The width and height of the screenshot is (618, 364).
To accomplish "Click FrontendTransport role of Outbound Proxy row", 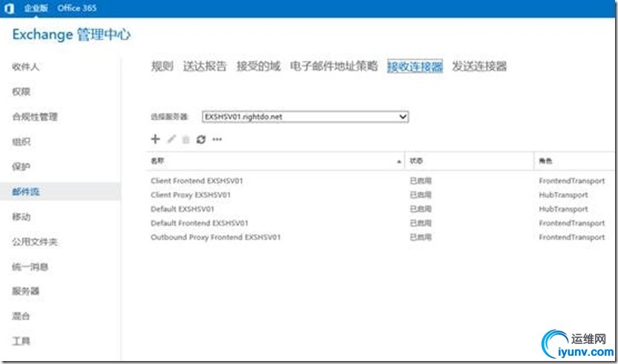I will click(572, 237).
